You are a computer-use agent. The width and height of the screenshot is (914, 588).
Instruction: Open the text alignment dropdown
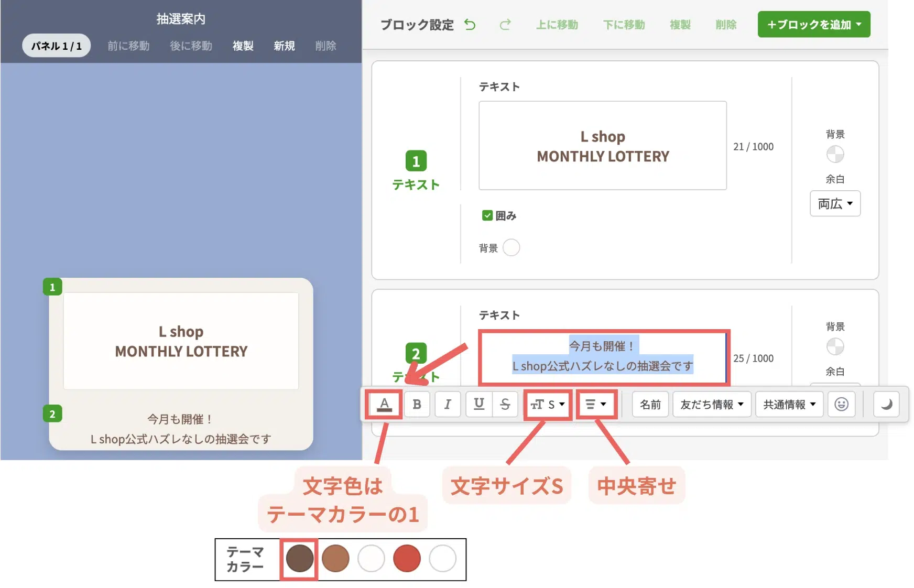pyautogui.click(x=596, y=405)
